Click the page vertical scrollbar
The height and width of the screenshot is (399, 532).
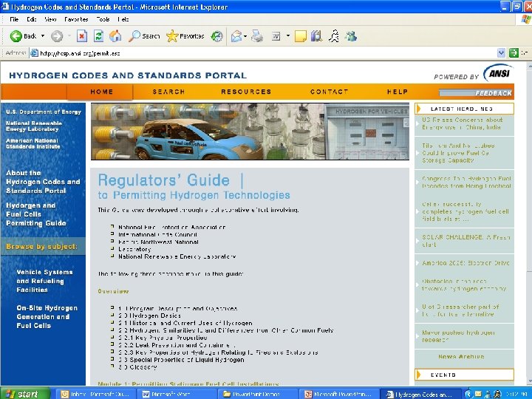pos(528,224)
